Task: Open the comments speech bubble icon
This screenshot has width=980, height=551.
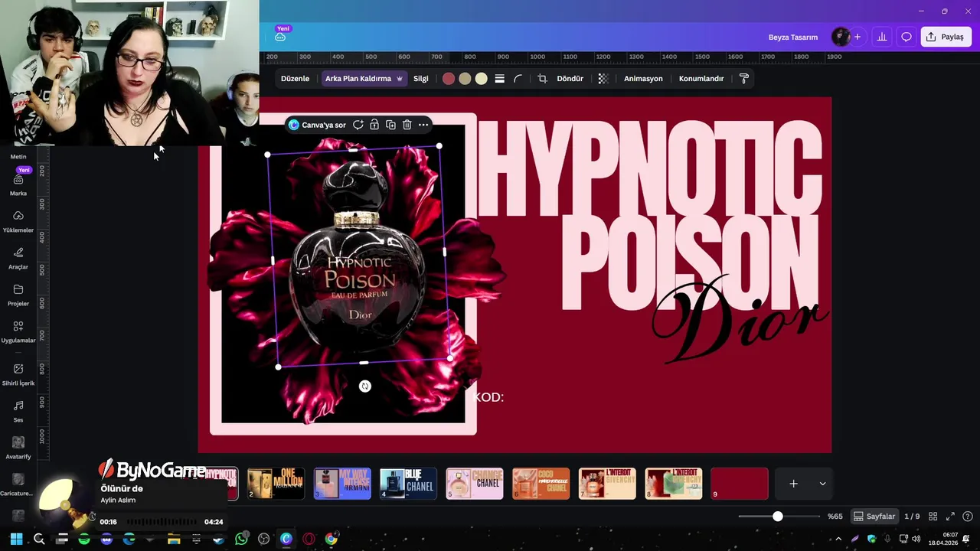Action: (x=906, y=37)
